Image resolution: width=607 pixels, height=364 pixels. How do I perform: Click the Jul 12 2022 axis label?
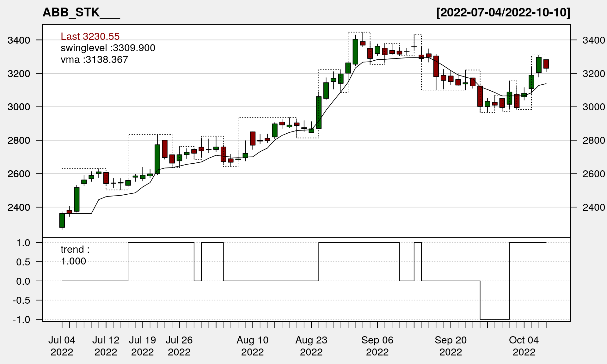(x=106, y=346)
